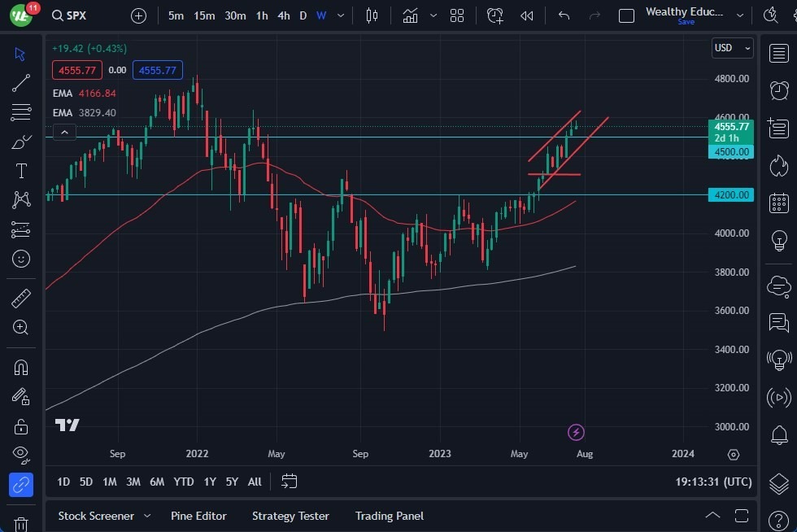
Task: Open the USD currency dropdown
Action: click(730, 48)
